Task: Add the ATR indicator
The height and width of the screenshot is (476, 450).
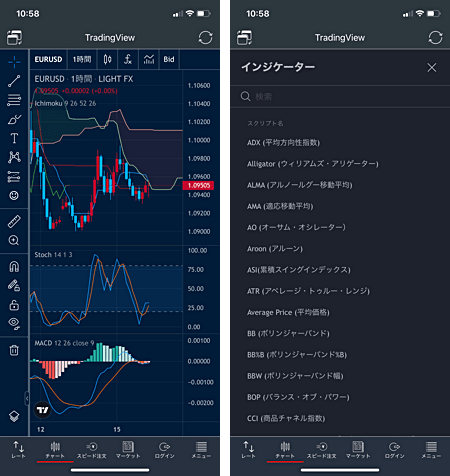Action: coord(308,291)
